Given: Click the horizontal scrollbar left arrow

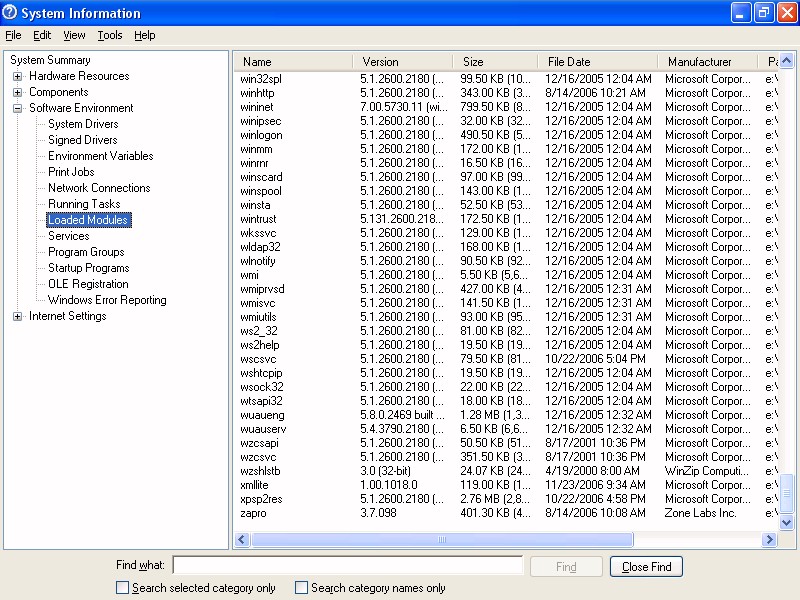Looking at the screenshot, I should [x=242, y=540].
